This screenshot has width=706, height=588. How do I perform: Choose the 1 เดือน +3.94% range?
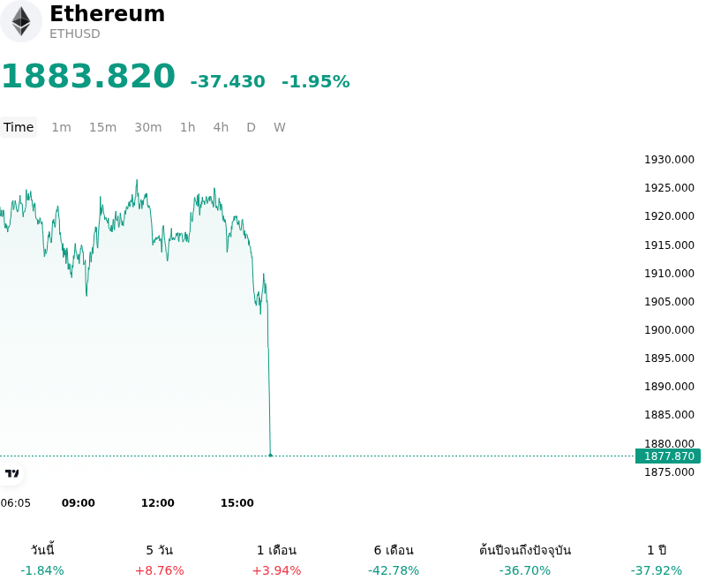(276, 560)
